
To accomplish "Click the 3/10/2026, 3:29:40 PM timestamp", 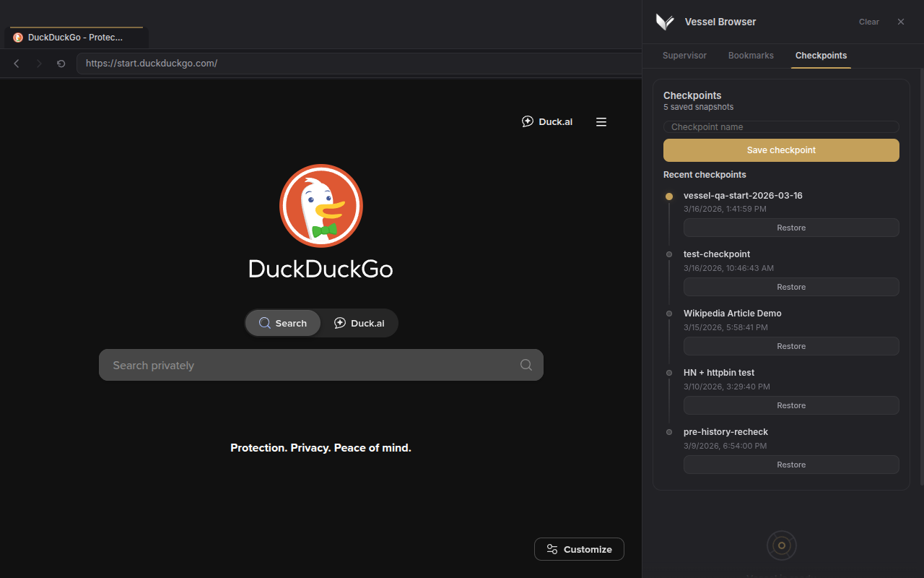I will pos(725,387).
